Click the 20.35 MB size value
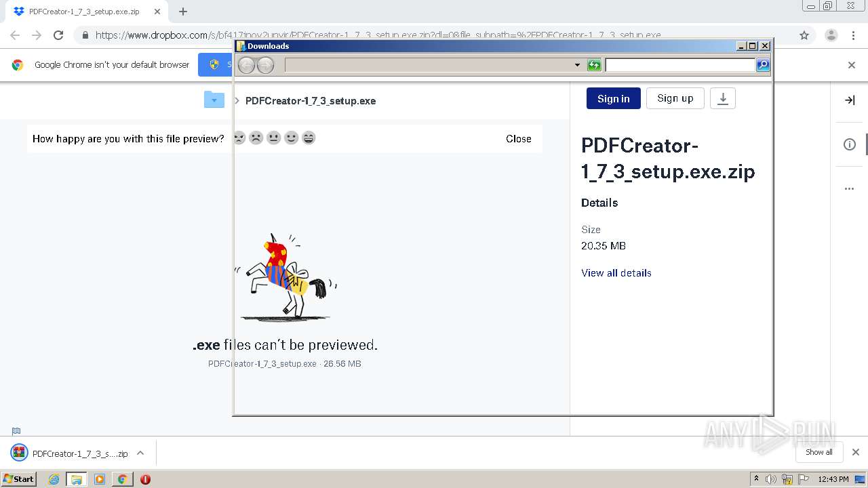Screen dimensions: 868x488 604,246
